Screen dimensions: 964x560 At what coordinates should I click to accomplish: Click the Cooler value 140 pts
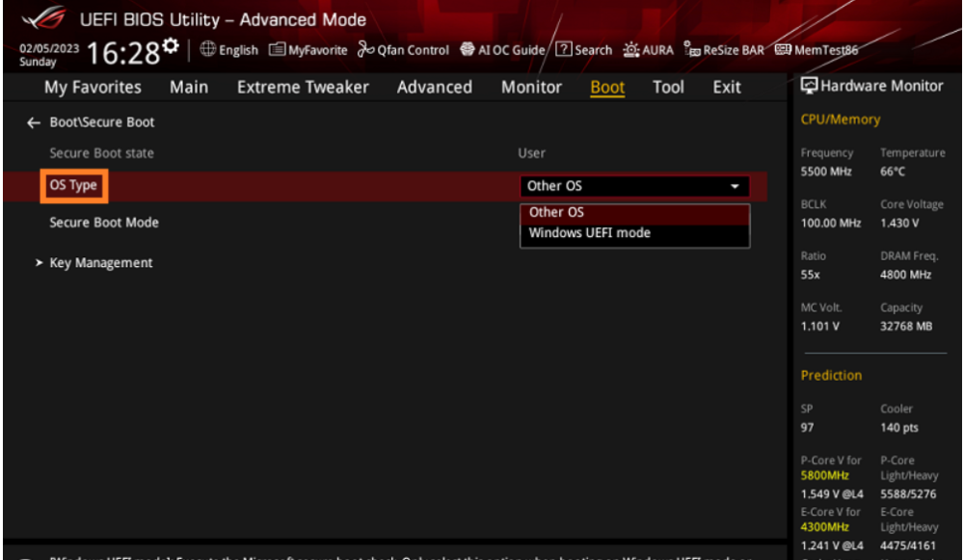(898, 428)
